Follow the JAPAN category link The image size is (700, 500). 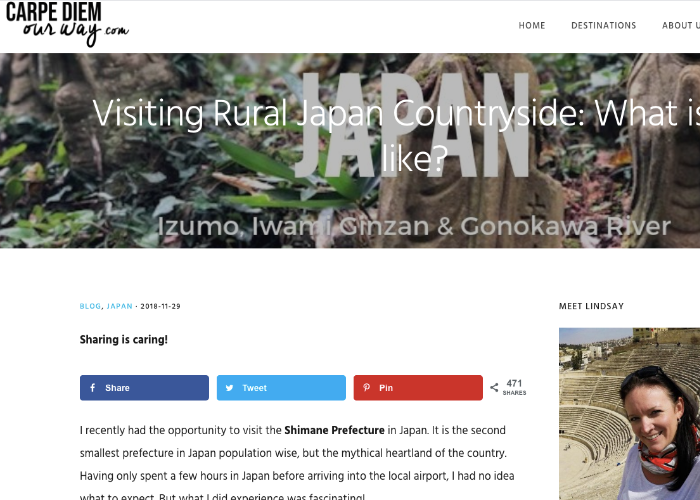[x=120, y=306]
